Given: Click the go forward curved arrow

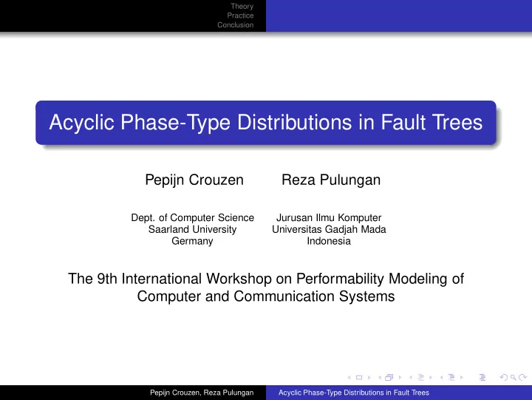Looking at the screenshot, I should pos(523,378).
